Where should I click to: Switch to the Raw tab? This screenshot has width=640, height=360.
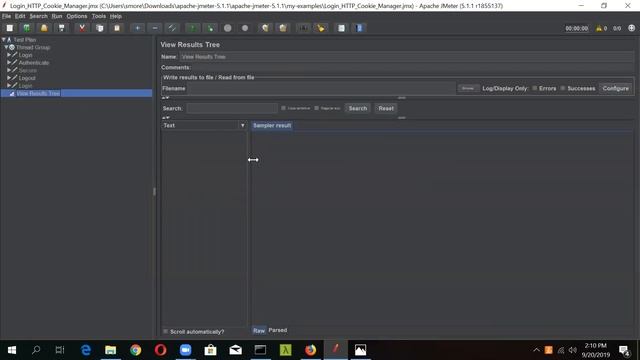coord(259,330)
